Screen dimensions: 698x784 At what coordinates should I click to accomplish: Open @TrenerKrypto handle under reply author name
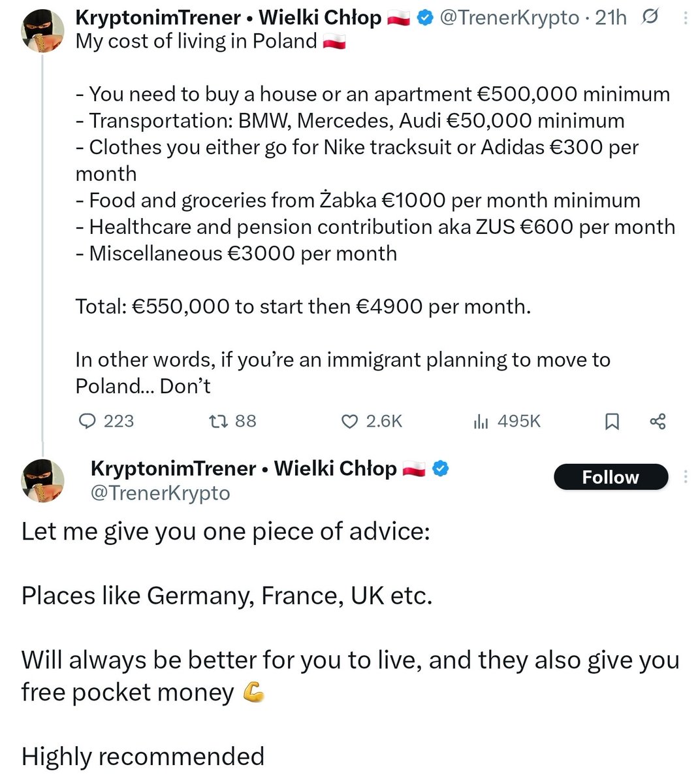(x=160, y=493)
